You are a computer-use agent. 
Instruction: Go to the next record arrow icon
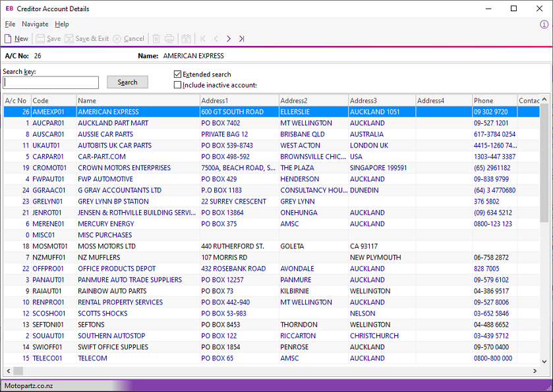click(x=229, y=38)
